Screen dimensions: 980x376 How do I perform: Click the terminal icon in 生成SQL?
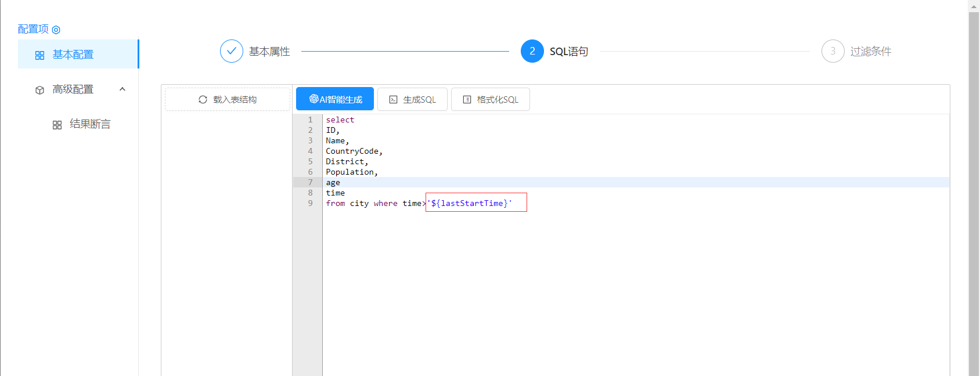tap(393, 100)
